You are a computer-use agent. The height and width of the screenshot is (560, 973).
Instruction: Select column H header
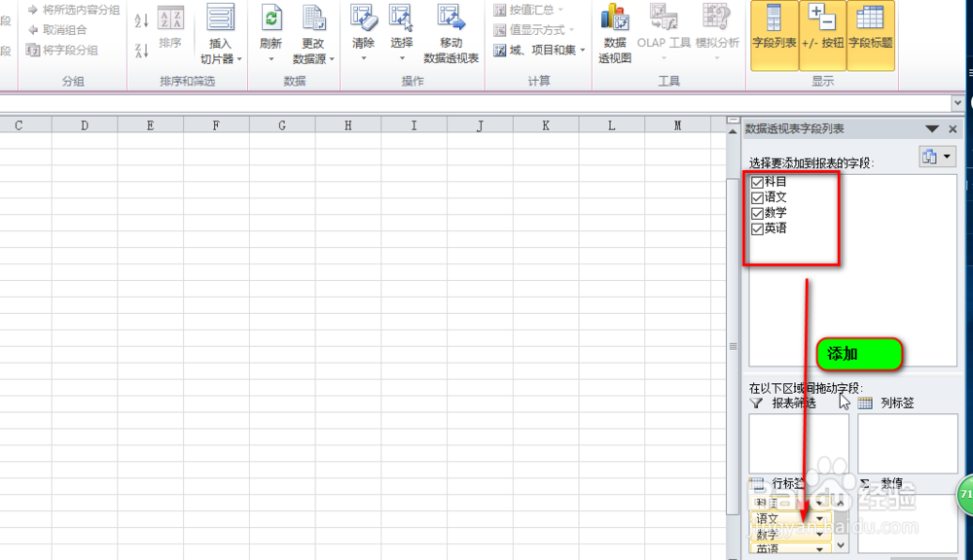(348, 125)
